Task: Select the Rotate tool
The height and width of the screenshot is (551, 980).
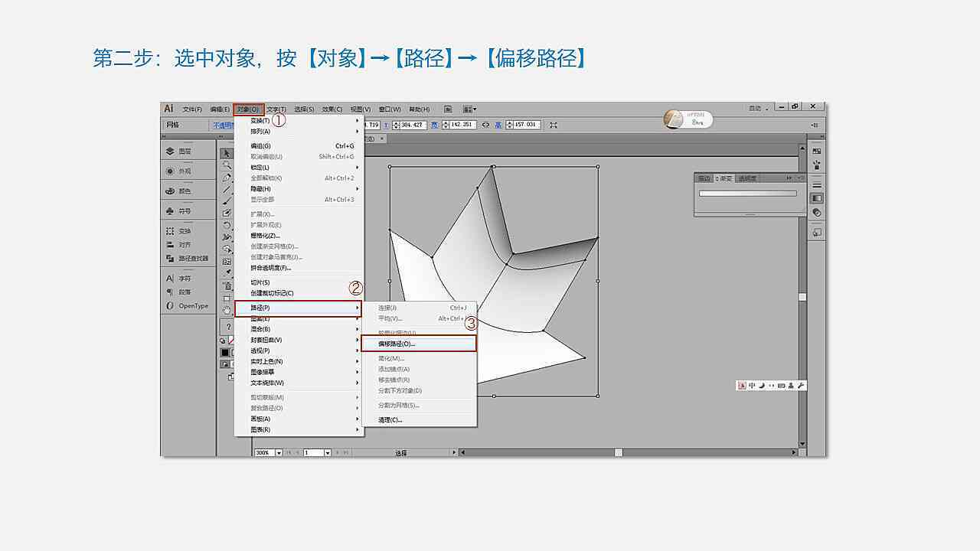Action: pyautogui.click(x=227, y=226)
